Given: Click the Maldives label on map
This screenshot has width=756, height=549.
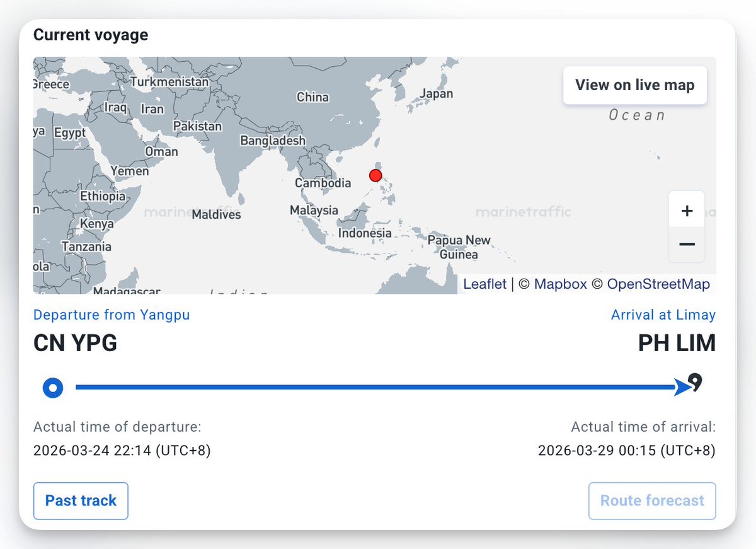Looking at the screenshot, I should [216, 214].
